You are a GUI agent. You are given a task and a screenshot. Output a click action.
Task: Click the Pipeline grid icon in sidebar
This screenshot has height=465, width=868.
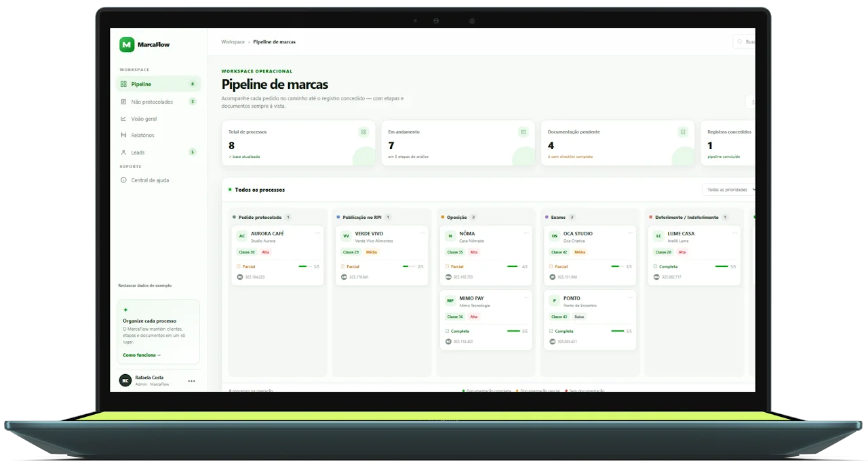[x=123, y=84]
